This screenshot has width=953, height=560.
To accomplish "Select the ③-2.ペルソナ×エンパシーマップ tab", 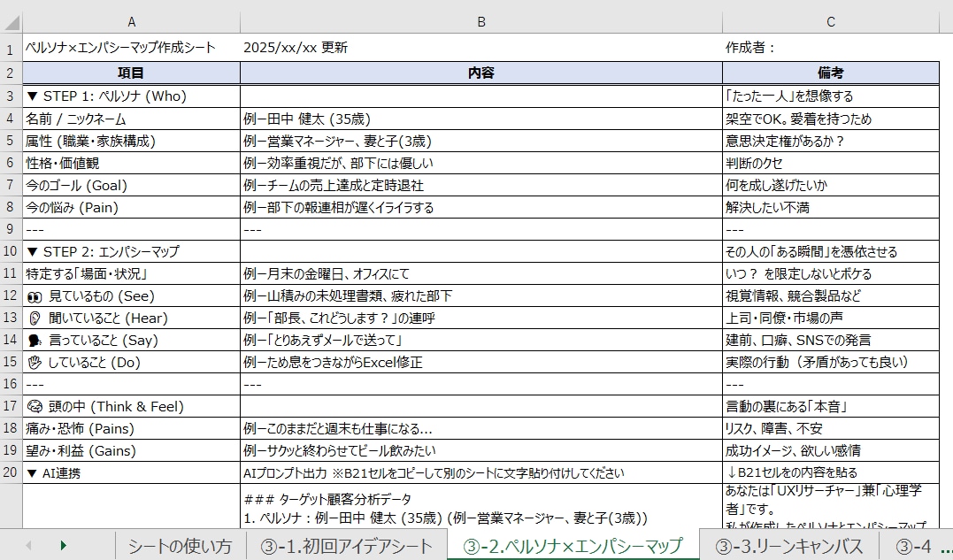I will click(573, 546).
